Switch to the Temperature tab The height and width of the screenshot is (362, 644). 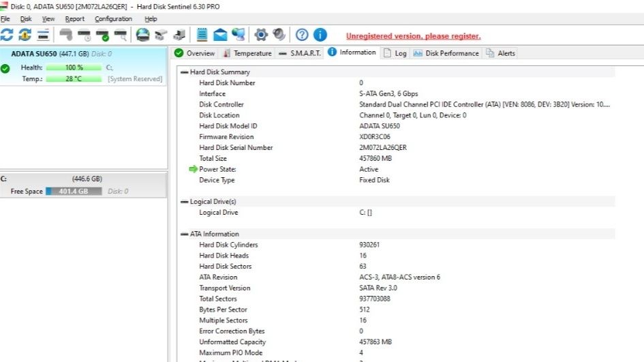(x=247, y=53)
